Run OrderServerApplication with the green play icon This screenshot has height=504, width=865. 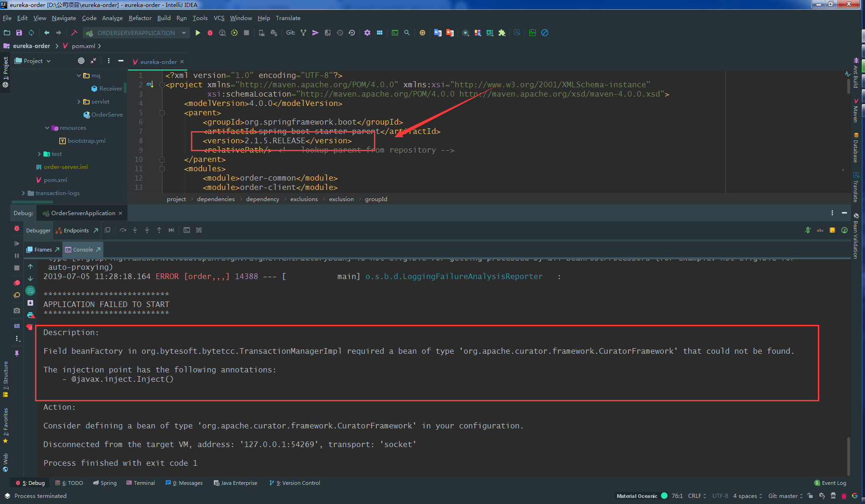(198, 33)
